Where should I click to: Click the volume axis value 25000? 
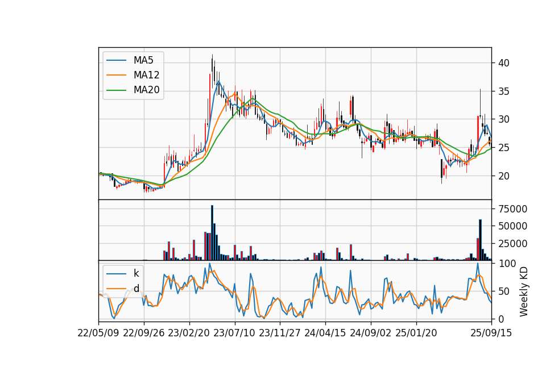pyautogui.click(x=512, y=244)
